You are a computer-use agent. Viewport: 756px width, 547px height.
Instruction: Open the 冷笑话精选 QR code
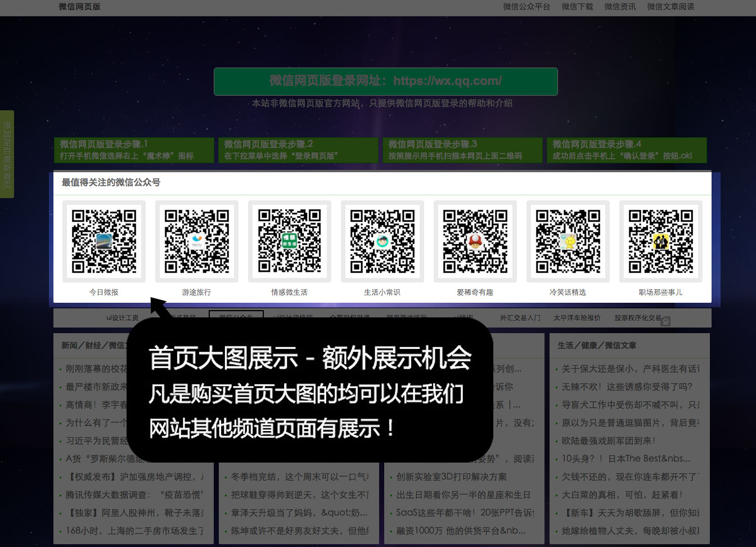point(568,241)
